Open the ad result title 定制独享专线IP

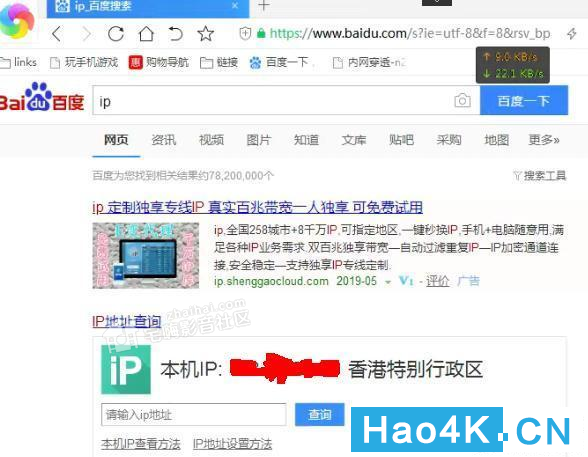click(x=258, y=207)
